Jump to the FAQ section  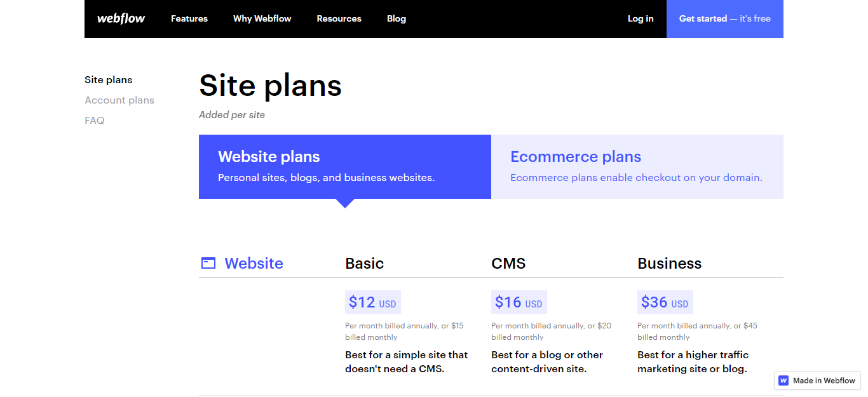click(95, 121)
